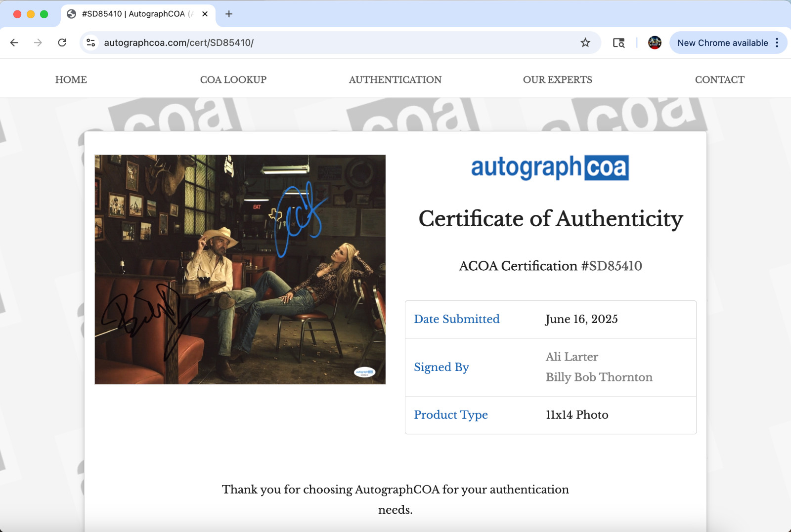Open the CONTACT page
Viewport: 791px width, 532px height.
coord(720,80)
